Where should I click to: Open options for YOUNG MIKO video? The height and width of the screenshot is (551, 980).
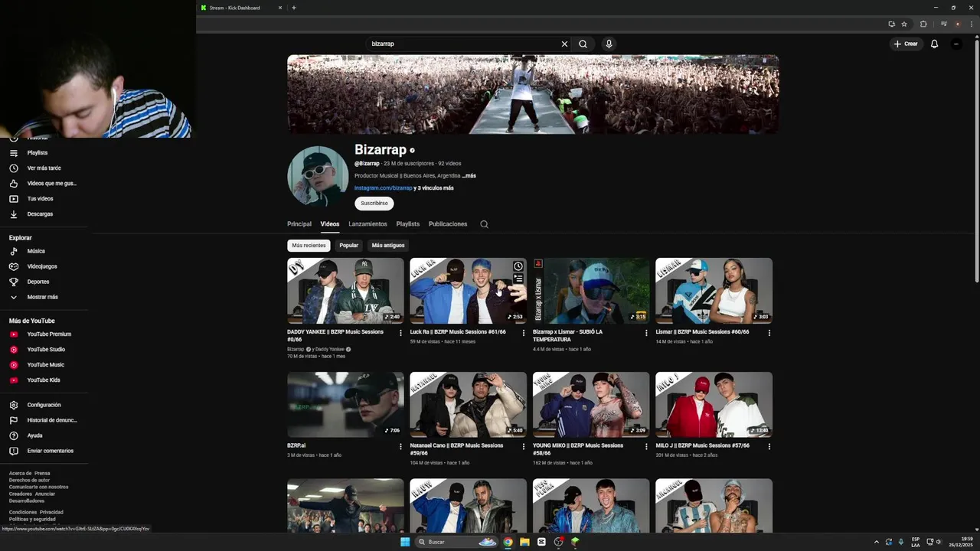click(x=646, y=446)
